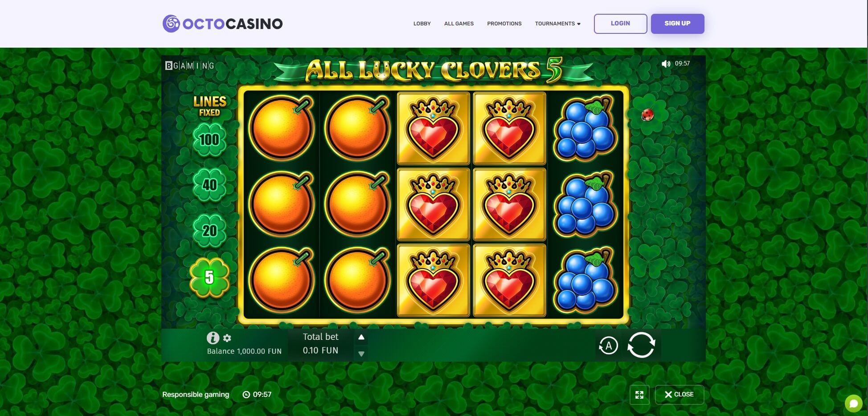Open the live chat bubble
Image resolution: width=868 pixels, height=416 pixels.
(x=853, y=404)
